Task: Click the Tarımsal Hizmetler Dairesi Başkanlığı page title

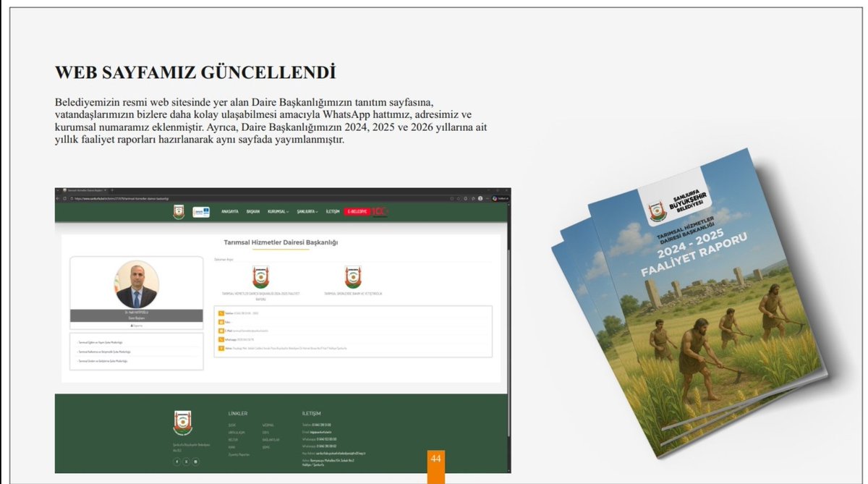Action: [281, 242]
